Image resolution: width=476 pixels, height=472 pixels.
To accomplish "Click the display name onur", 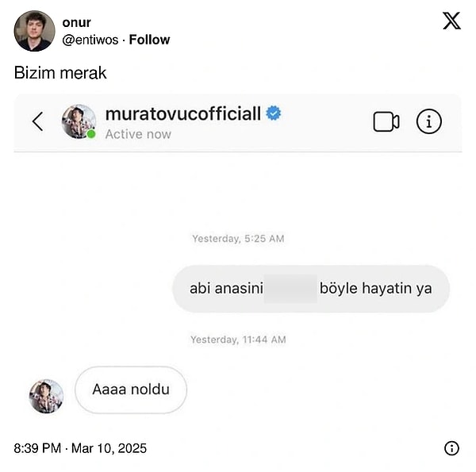I will coord(76,22).
